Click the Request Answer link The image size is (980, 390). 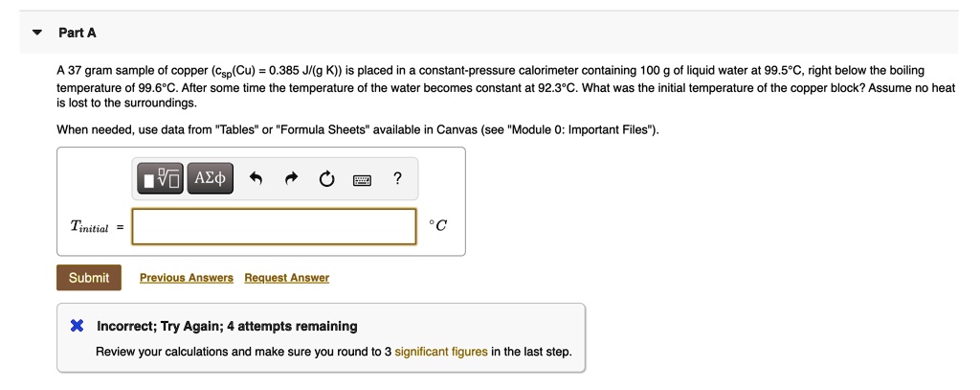tap(286, 278)
